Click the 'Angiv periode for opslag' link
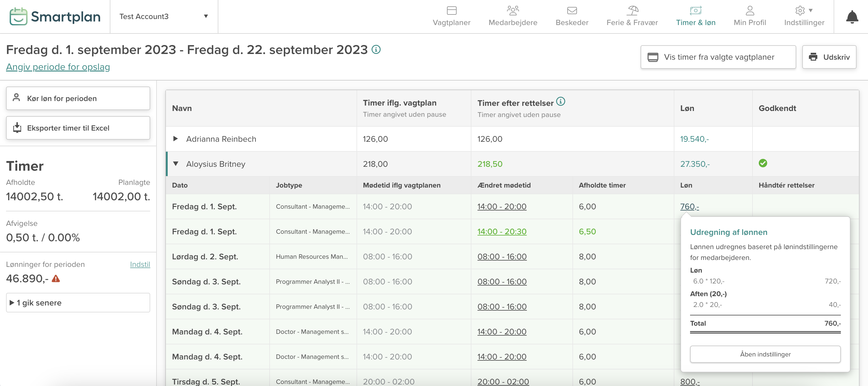This screenshot has height=386, width=868. click(58, 67)
